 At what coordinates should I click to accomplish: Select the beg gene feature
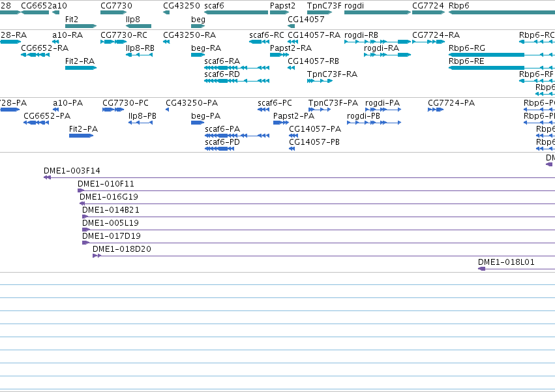[198, 26]
